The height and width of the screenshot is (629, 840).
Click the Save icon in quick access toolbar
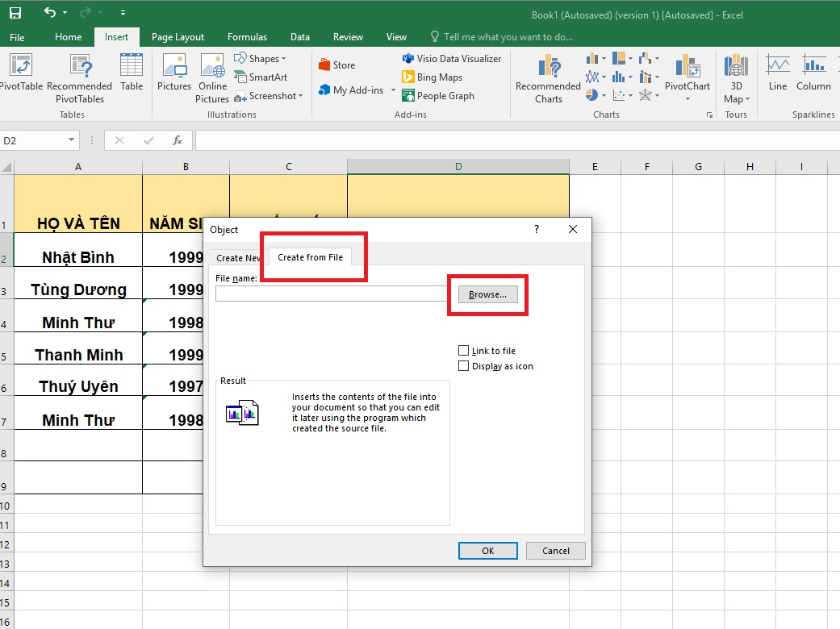tap(15, 13)
